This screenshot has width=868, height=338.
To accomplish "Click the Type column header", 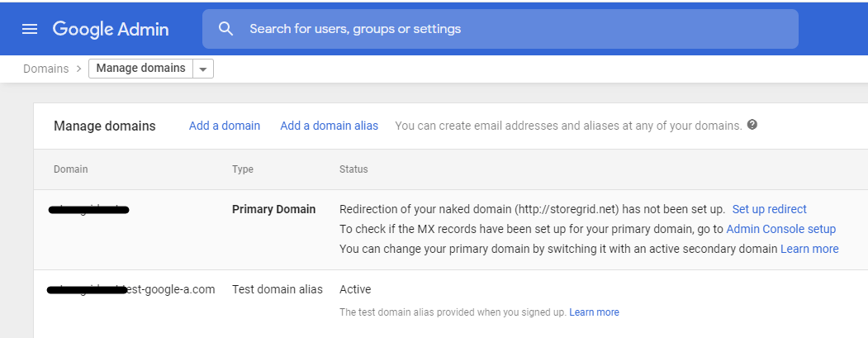I will click(243, 169).
